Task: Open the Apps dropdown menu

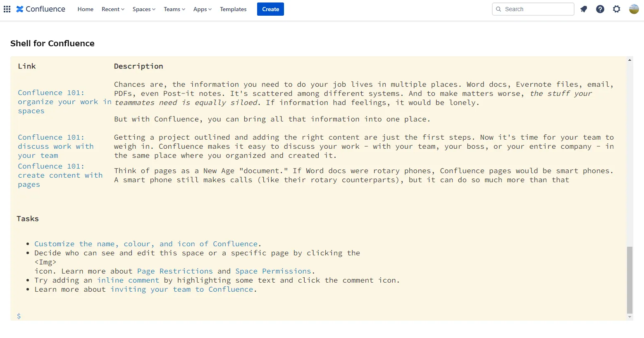Action: 202,9
